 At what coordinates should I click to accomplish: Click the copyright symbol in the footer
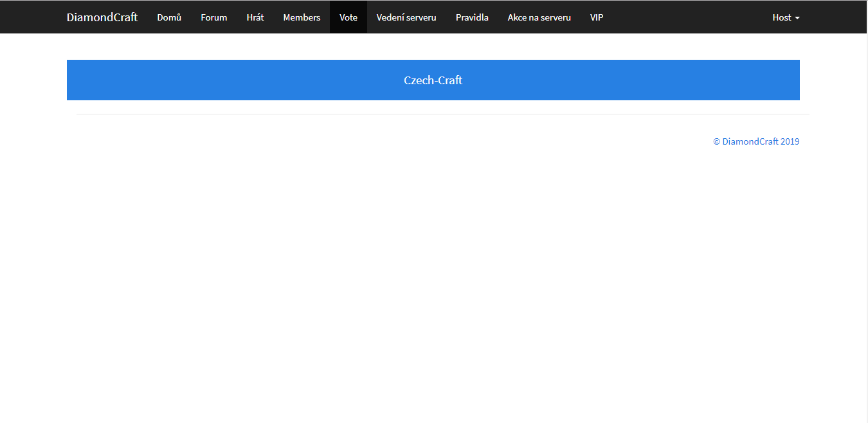716,141
